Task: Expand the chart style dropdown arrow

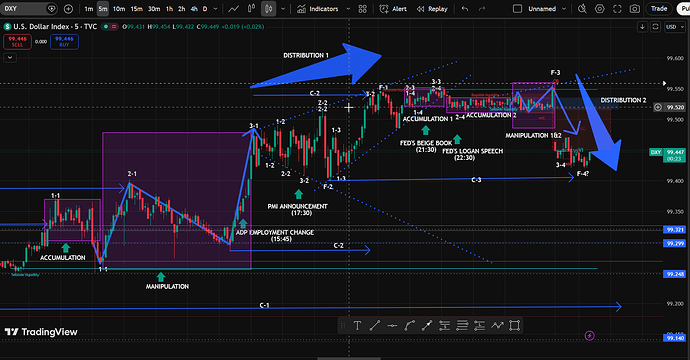Action: click(283, 9)
